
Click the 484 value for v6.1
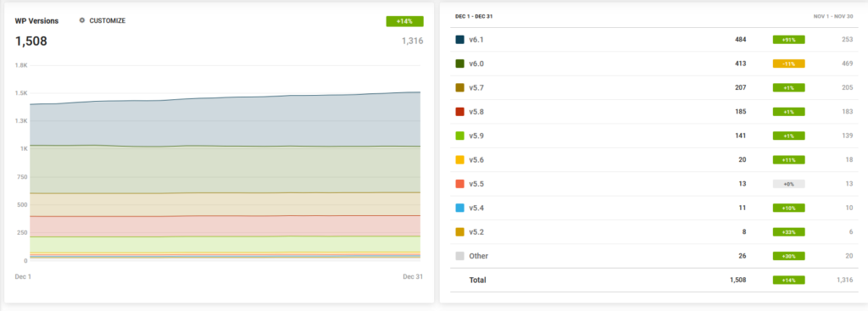[740, 40]
